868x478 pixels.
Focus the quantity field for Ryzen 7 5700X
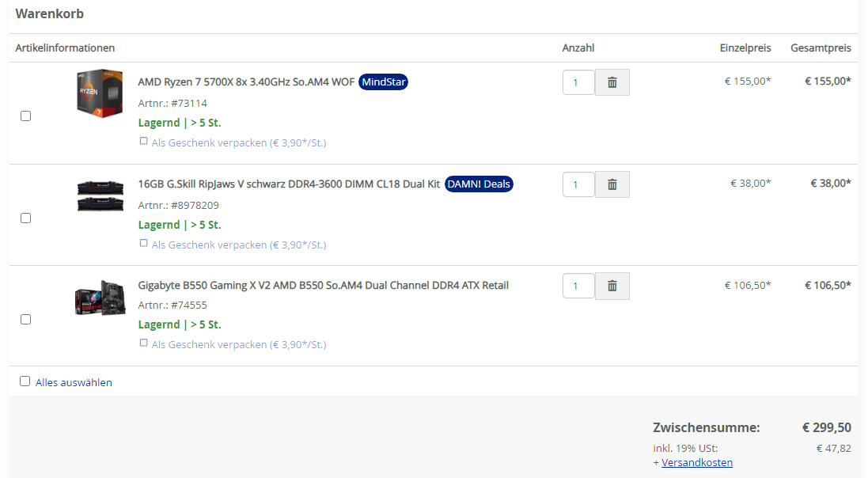click(578, 82)
